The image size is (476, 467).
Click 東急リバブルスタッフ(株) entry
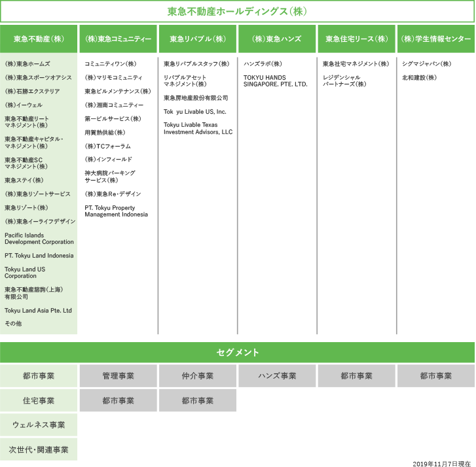point(196,63)
